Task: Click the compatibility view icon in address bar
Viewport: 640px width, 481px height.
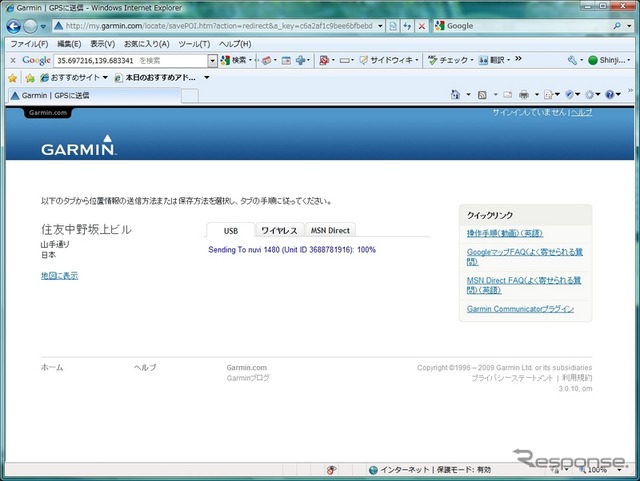Action: click(393, 26)
